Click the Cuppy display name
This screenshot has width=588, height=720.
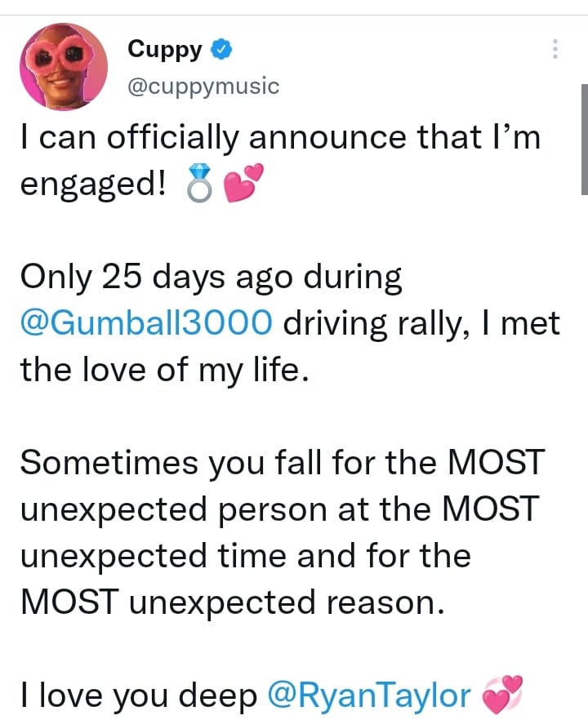click(x=164, y=50)
